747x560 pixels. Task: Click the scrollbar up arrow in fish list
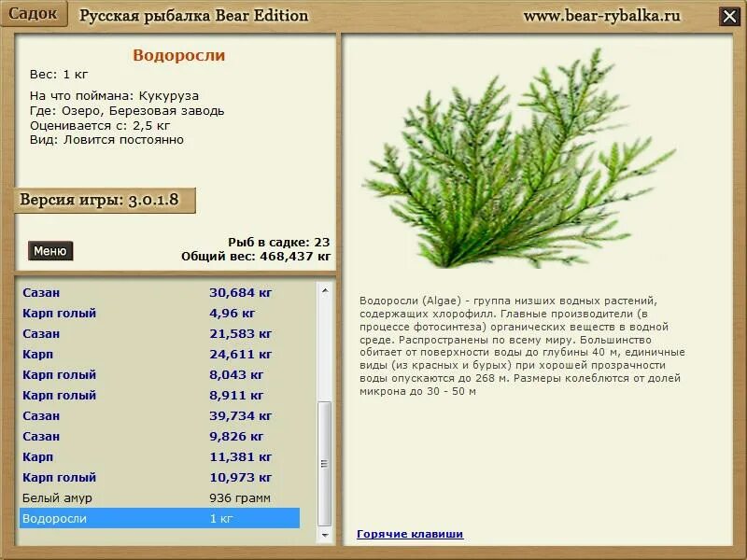pos(325,290)
